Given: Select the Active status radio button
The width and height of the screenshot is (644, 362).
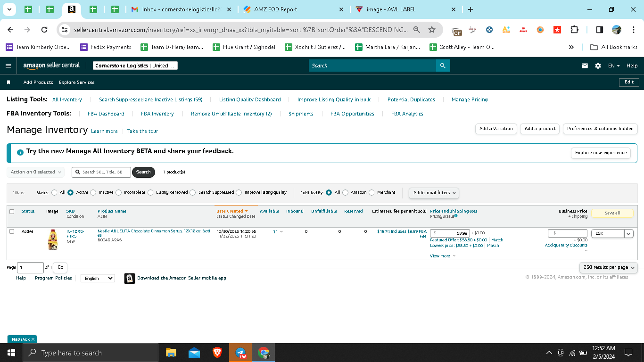Looking at the screenshot, I should (x=70, y=192).
